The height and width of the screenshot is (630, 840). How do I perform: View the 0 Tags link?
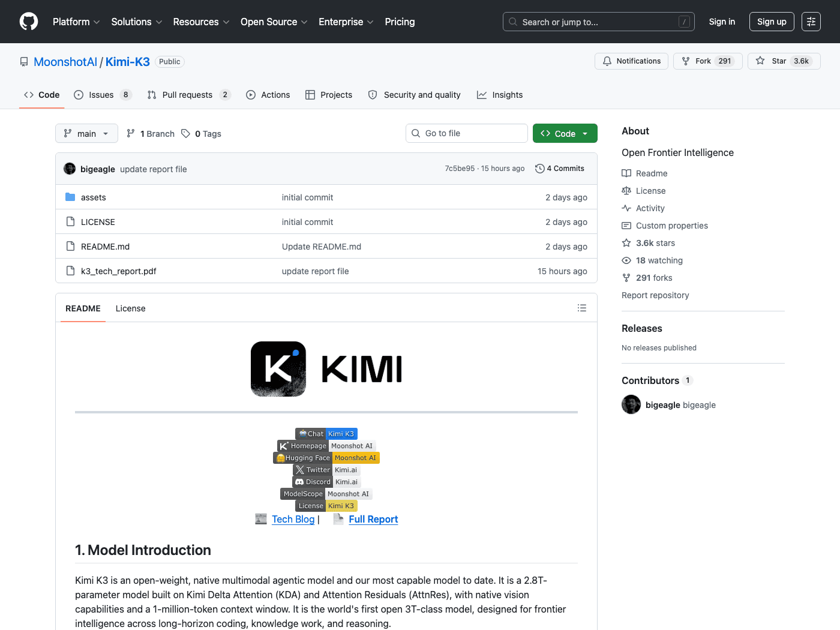202,134
